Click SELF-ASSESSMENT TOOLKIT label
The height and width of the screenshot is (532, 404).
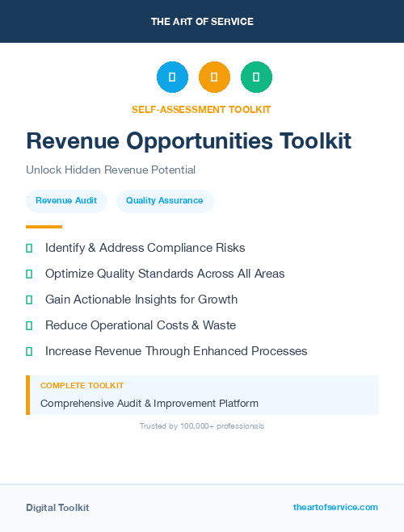point(201,110)
